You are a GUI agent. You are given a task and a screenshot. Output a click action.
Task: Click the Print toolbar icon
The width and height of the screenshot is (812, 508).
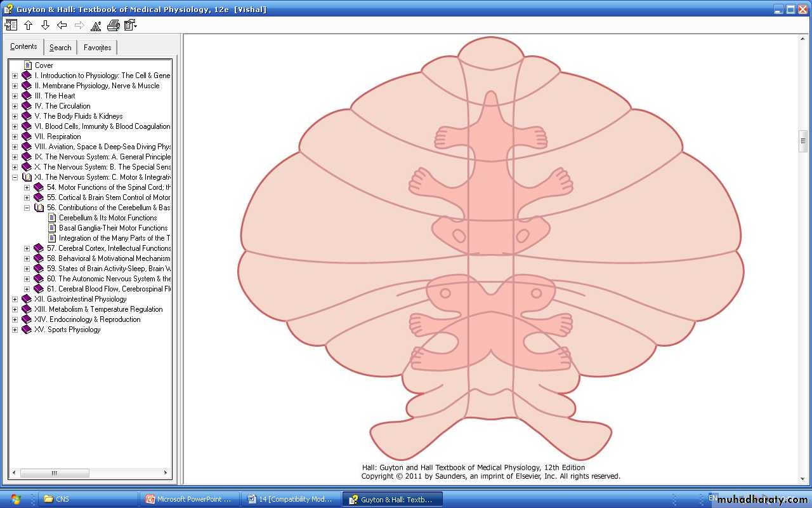[113, 25]
